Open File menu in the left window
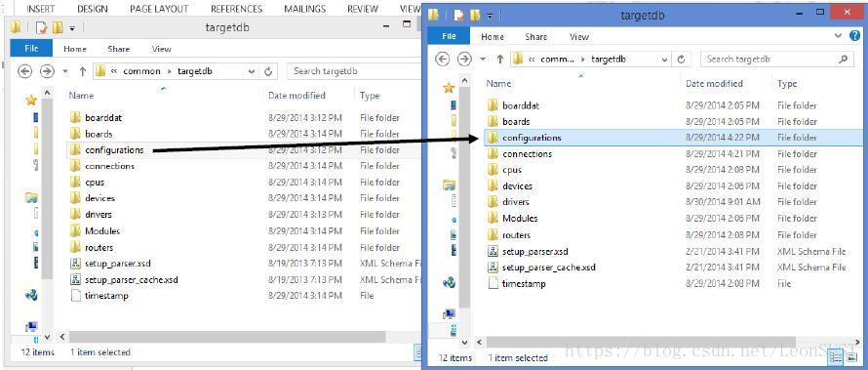 [x=31, y=48]
